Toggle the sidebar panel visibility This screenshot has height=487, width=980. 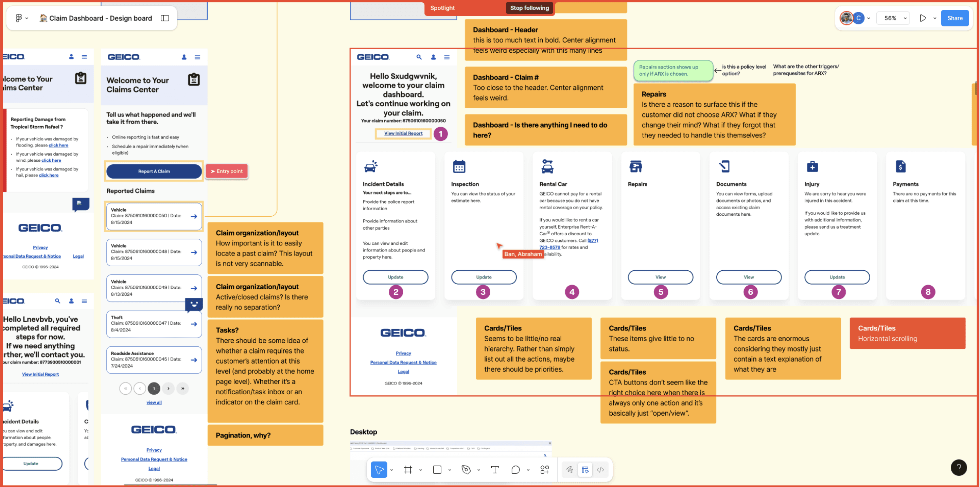165,18
